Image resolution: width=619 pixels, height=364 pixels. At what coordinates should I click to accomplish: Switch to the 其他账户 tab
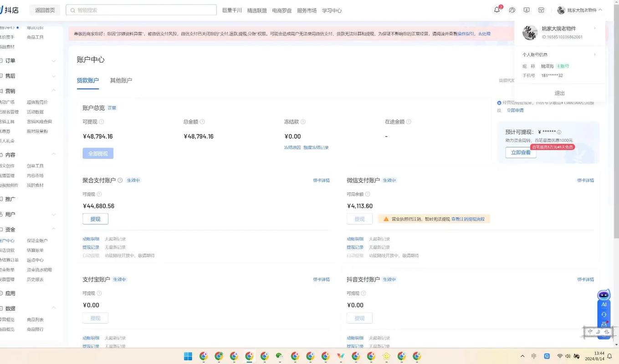pyautogui.click(x=121, y=80)
